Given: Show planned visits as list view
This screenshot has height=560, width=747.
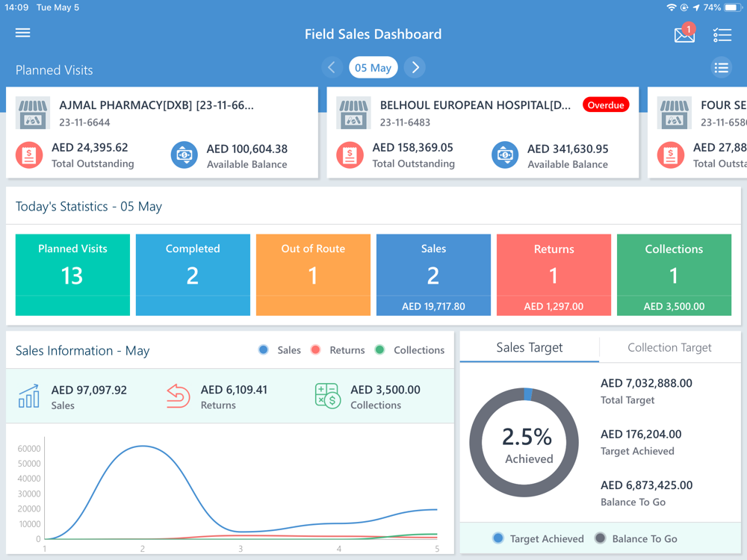Looking at the screenshot, I should [x=722, y=68].
